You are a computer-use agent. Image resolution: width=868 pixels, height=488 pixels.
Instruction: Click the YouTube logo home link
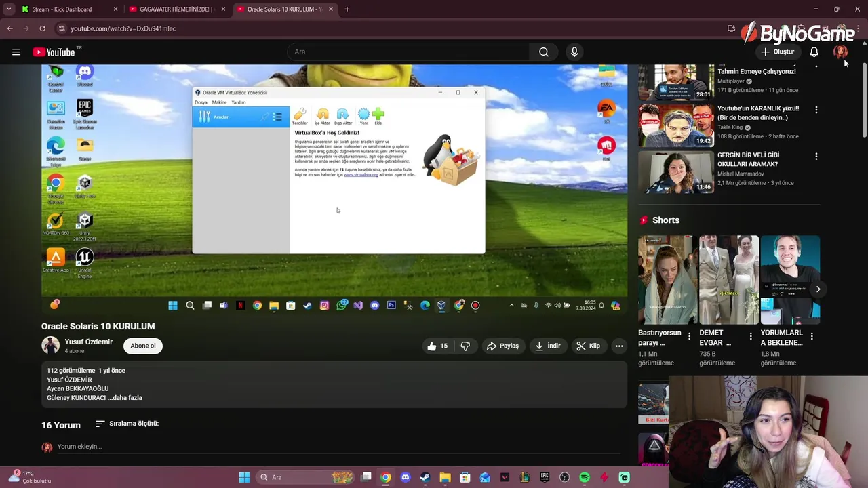pyautogui.click(x=54, y=52)
